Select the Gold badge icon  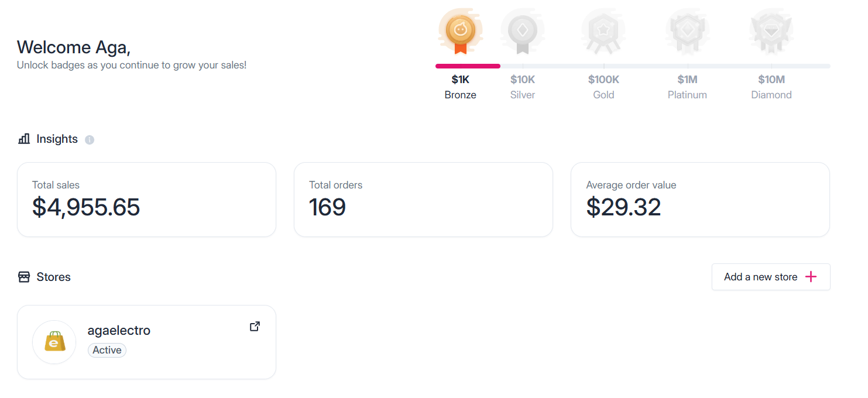(603, 32)
